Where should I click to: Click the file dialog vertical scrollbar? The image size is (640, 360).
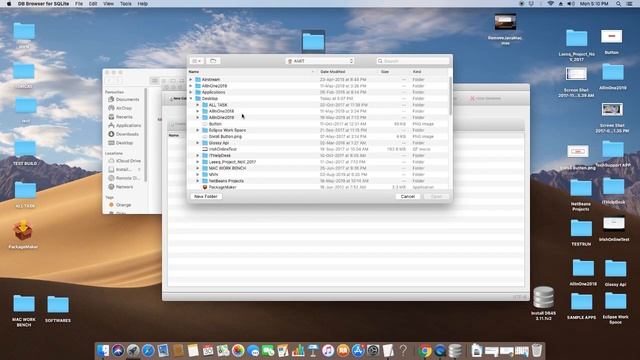pos(450,96)
